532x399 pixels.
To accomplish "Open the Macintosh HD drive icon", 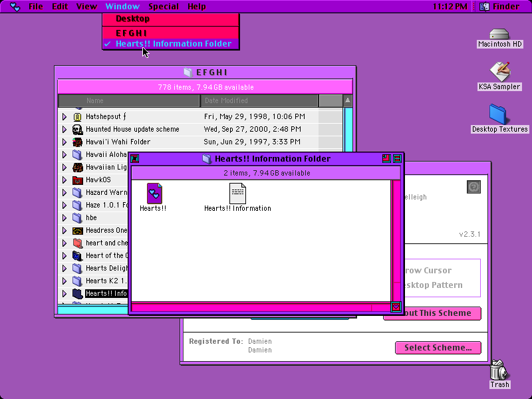I will click(499, 35).
